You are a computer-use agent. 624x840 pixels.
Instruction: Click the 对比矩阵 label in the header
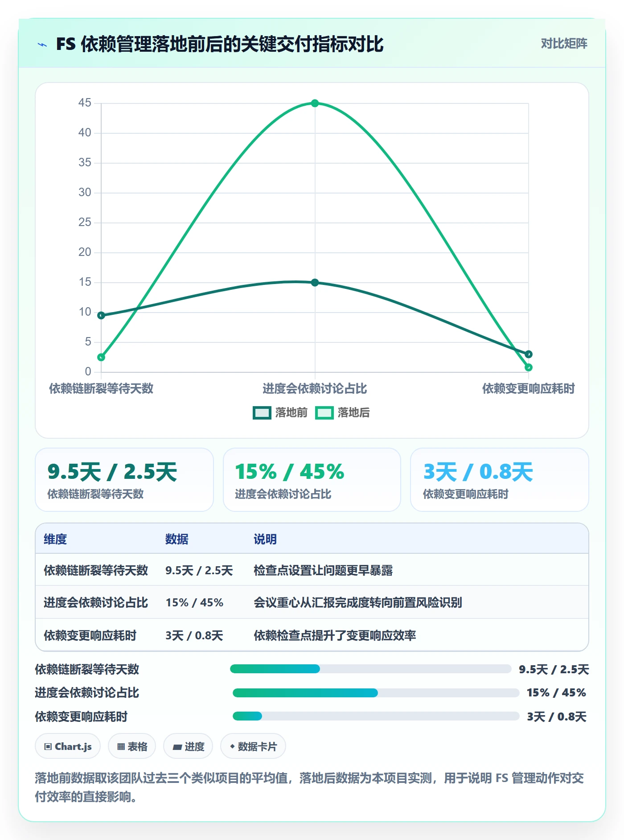coord(564,44)
